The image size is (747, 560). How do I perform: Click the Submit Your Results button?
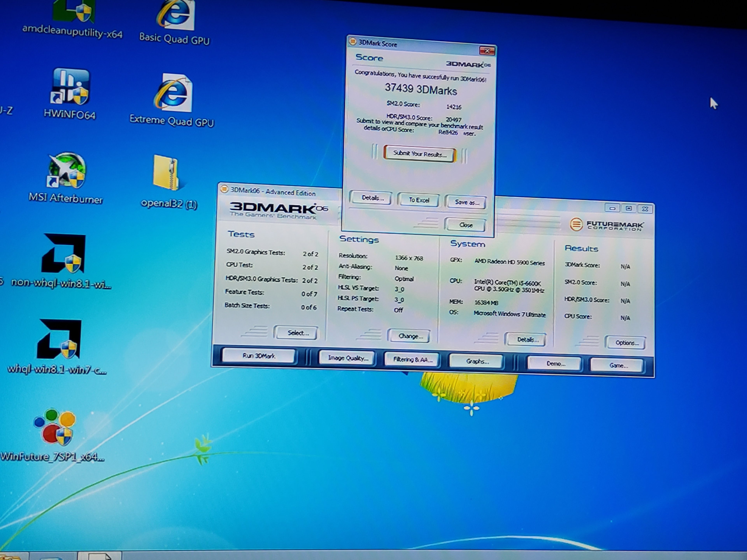419,154
